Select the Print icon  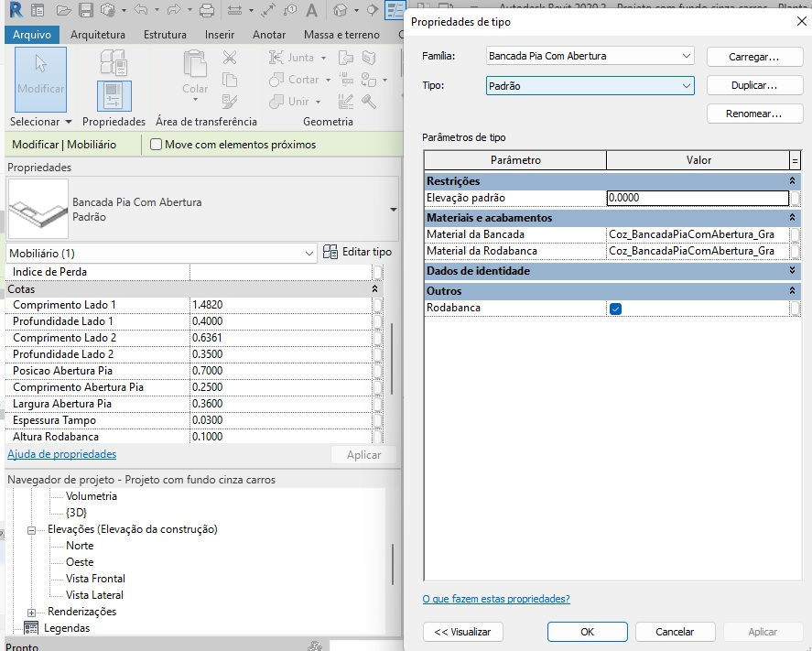(x=209, y=10)
